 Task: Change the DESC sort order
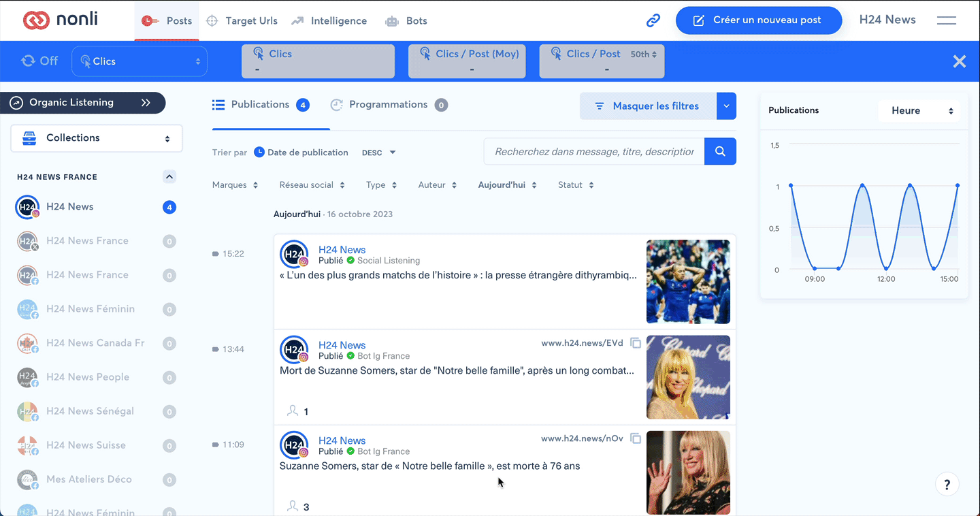[x=378, y=152]
